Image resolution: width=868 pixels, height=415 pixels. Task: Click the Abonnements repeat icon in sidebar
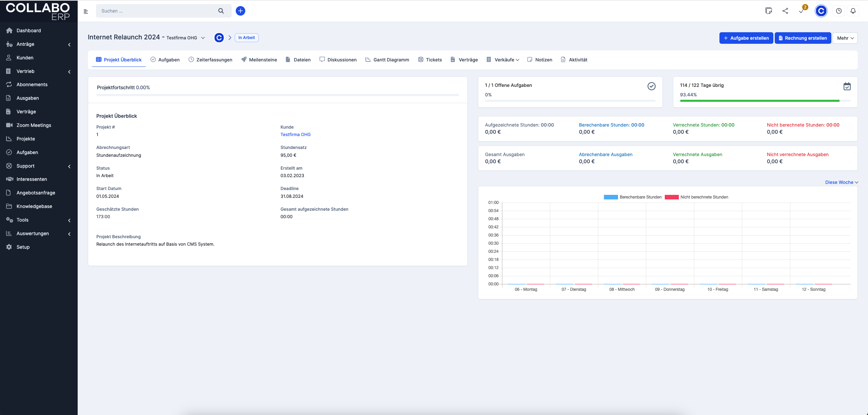(x=9, y=84)
